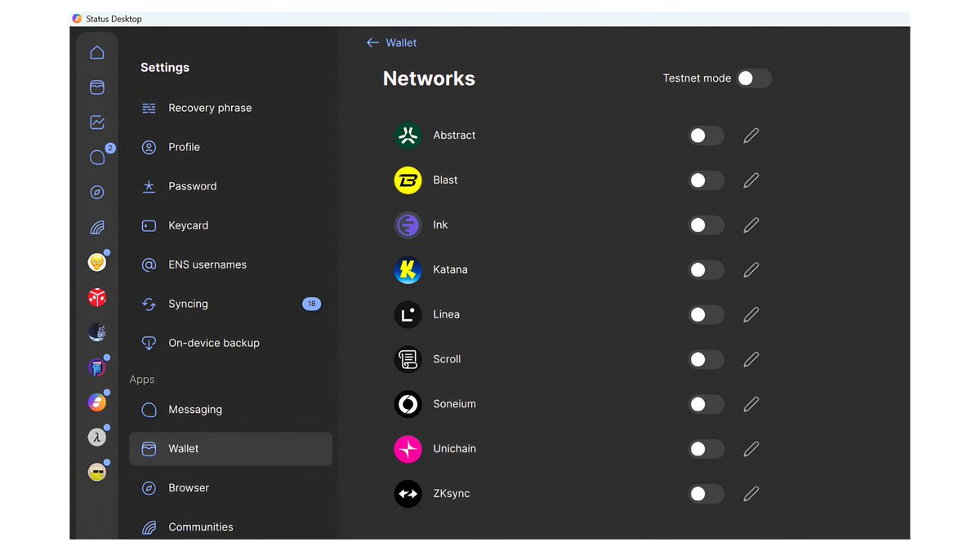Click the pink Unichain network logo
The image size is (980, 551).
click(408, 449)
